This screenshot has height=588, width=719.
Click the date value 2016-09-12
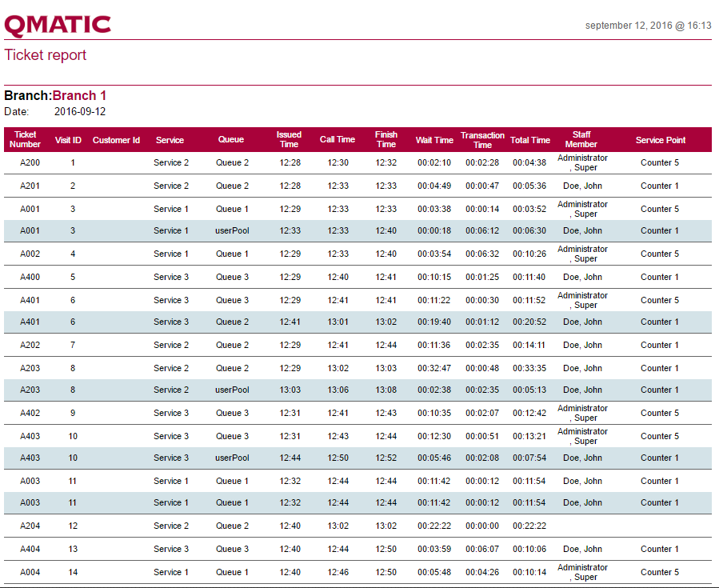tap(80, 112)
